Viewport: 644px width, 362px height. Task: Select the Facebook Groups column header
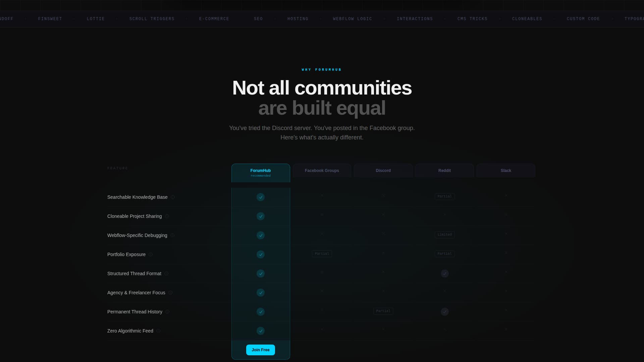click(x=322, y=171)
